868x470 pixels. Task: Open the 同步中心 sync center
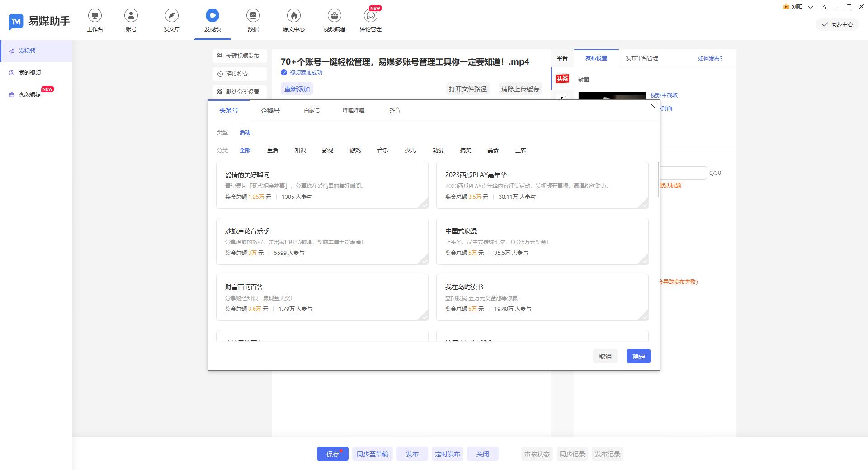pyautogui.click(x=837, y=24)
